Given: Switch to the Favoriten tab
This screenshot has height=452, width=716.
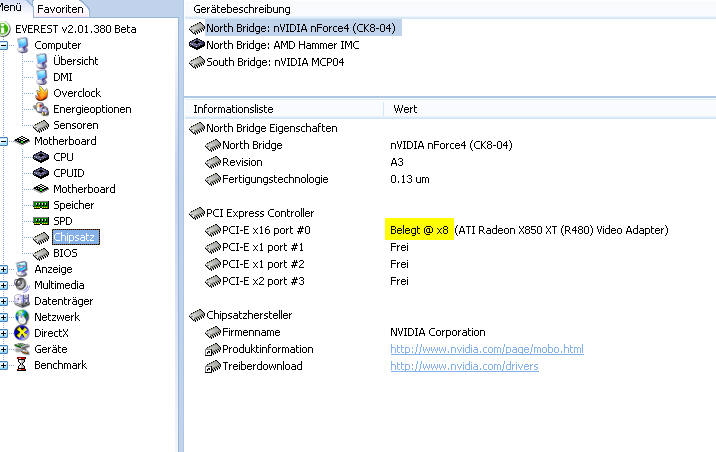Looking at the screenshot, I should pos(60,9).
